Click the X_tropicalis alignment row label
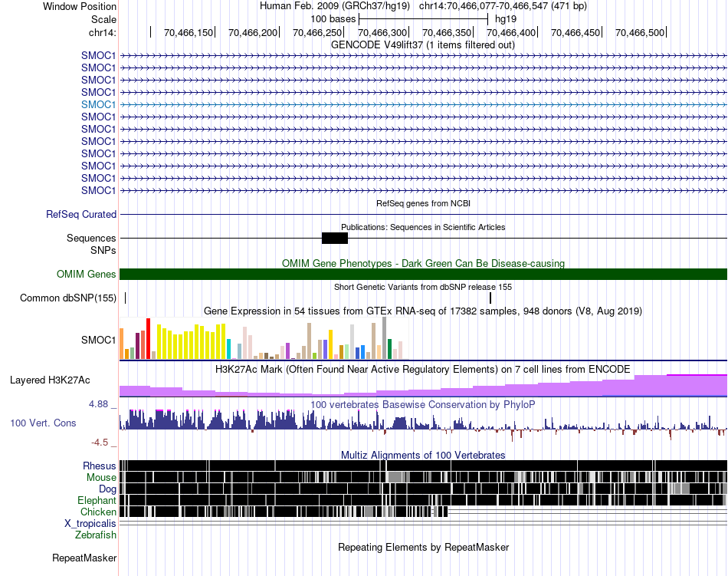The width and height of the screenshot is (728, 576). 90,523
